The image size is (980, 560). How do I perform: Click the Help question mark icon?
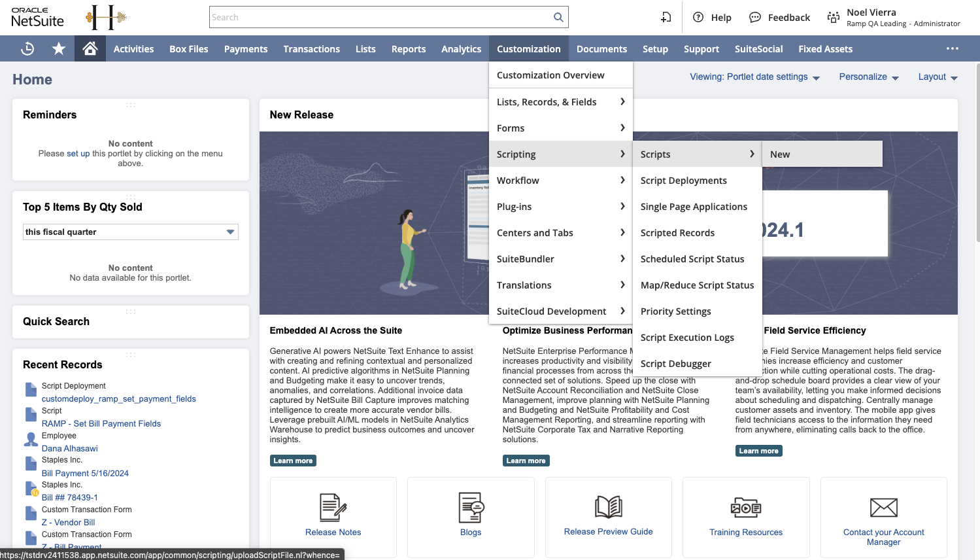pyautogui.click(x=698, y=17)
